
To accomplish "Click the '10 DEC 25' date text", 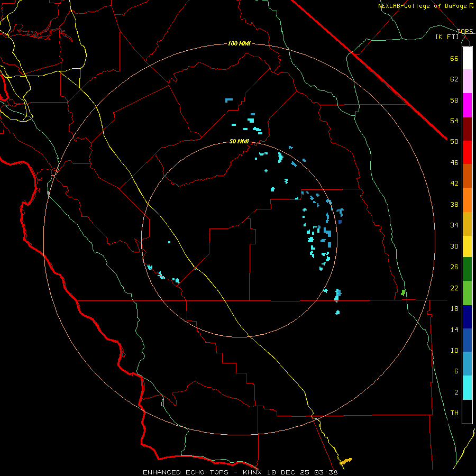I will coord(288,472).
